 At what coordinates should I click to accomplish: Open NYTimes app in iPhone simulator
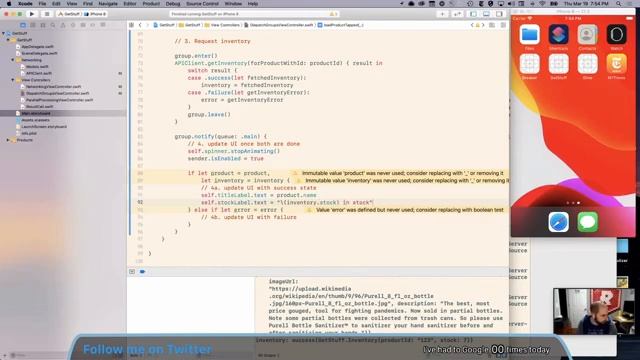click(616, 64)
